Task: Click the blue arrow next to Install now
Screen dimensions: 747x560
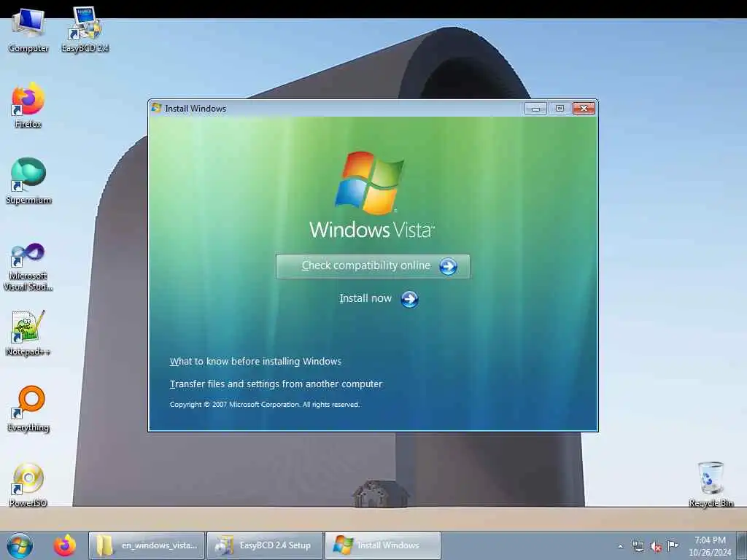Action: pyautogui.click(x=409, y=300)
